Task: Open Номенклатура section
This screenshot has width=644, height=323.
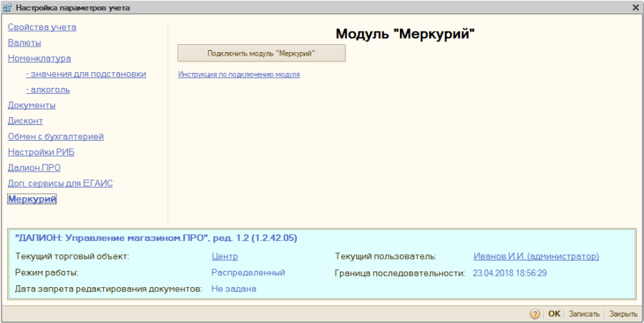Action: pyautogui.click(x=39, y=59)
